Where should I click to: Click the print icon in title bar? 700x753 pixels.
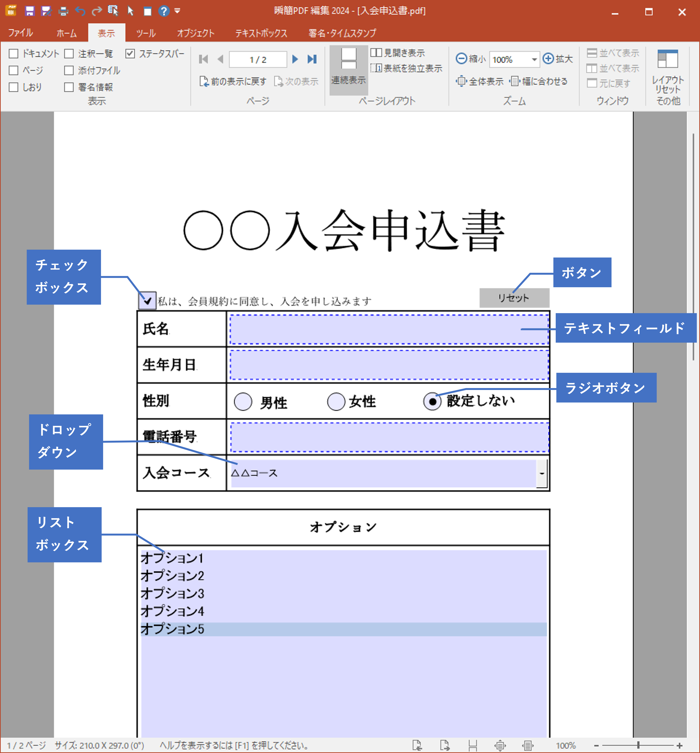(63, 11)
